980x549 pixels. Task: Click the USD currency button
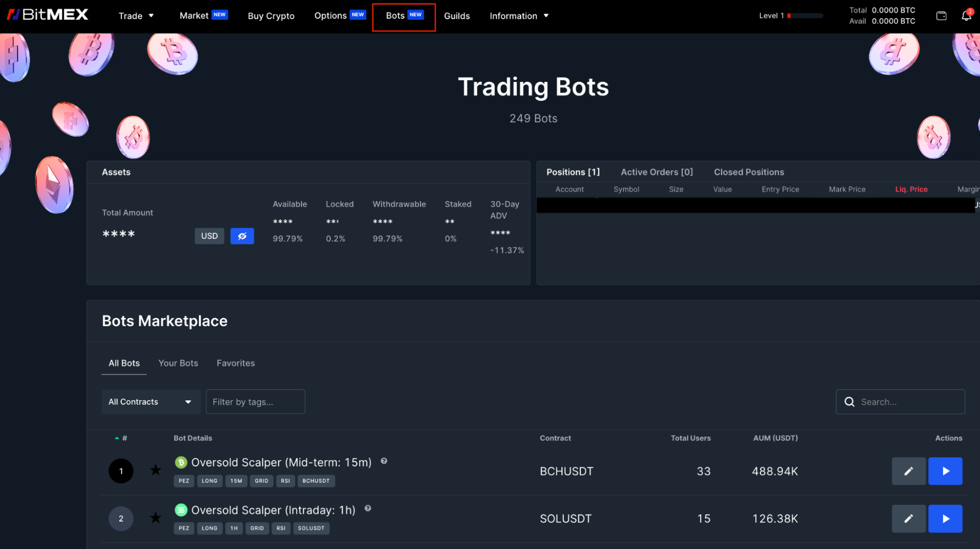click(x=209, y=236)
